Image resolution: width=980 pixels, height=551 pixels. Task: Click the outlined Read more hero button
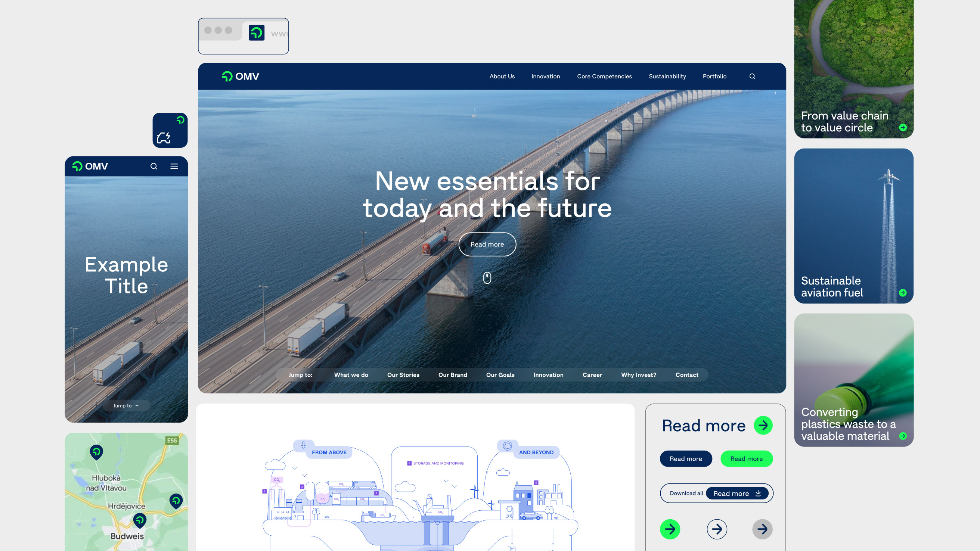pos(487,245)
